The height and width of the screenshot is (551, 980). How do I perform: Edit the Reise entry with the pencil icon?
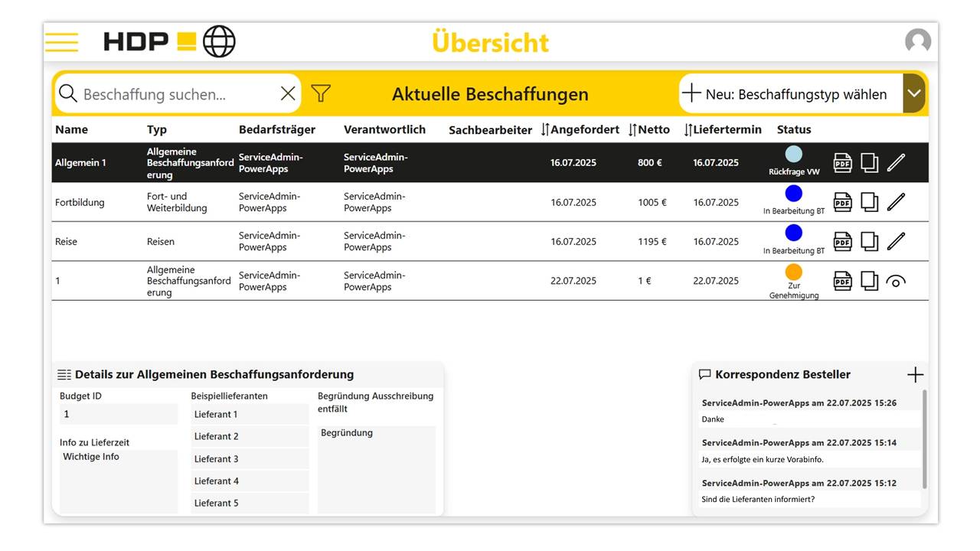[x=897, y=241]
